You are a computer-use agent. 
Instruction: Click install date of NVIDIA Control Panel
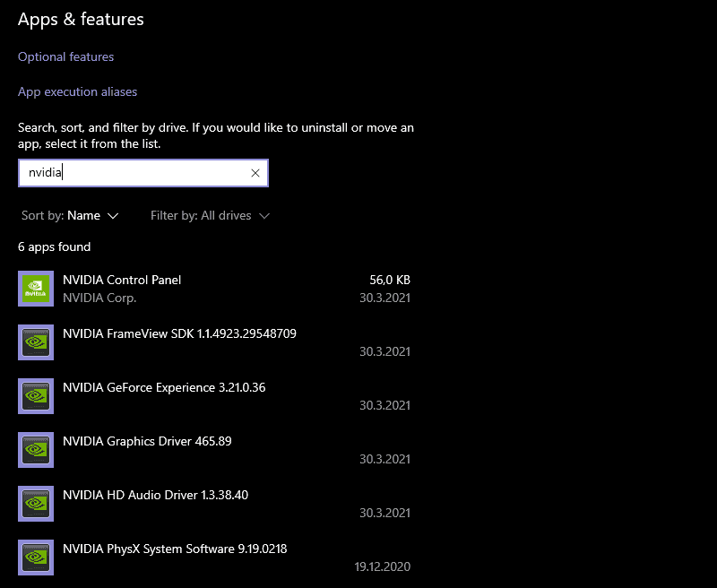coord(384,298)
